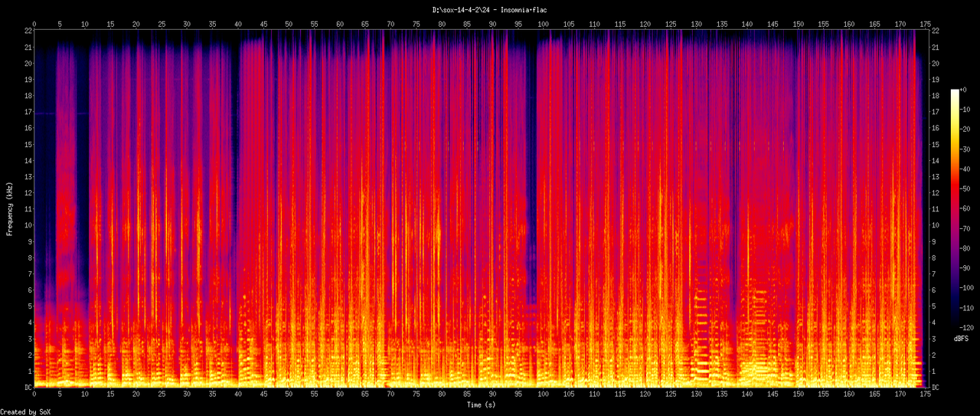The height and width of the screenshot is (416, 980).
Task: Click "175" on the bottom time axis
Action: click(925, 395)
